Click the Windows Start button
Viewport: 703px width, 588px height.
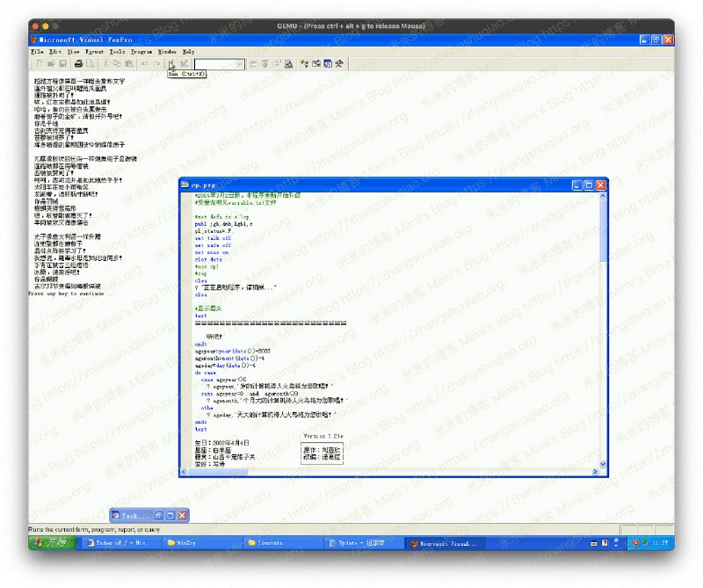[54, 542]
